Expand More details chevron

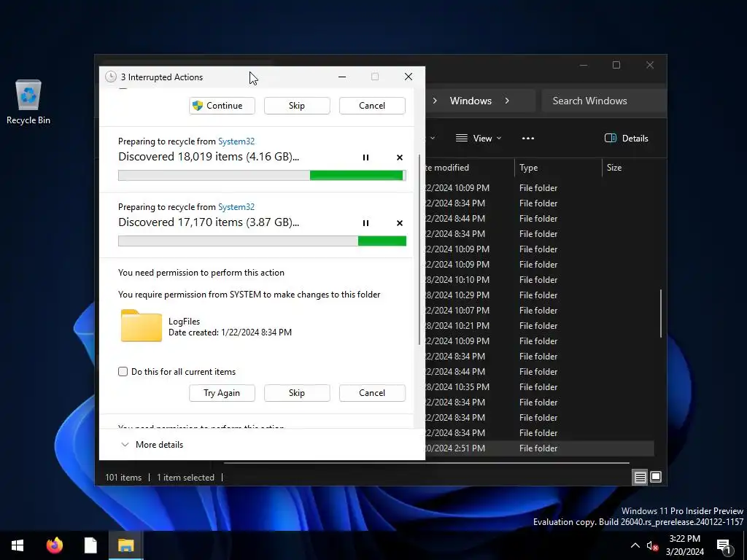point(125,445)
